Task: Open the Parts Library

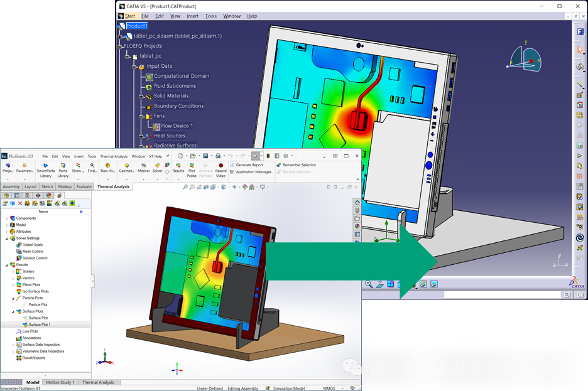Action: [63, 171]
